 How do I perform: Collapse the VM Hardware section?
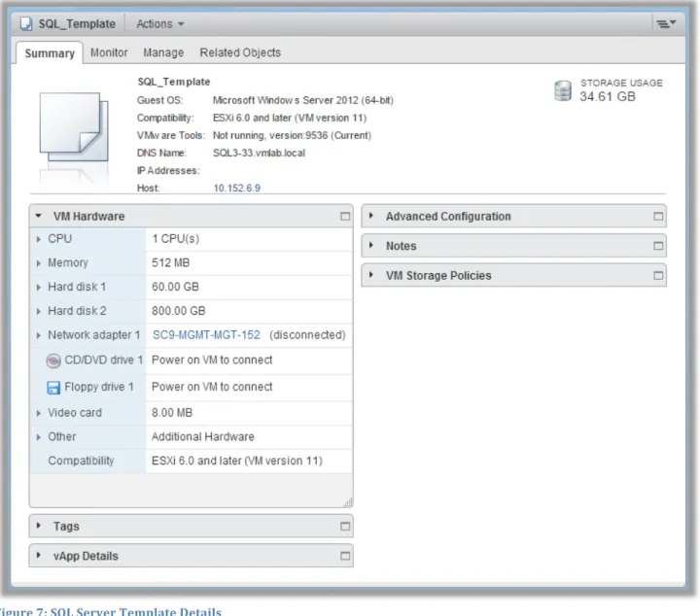[38, 216]
